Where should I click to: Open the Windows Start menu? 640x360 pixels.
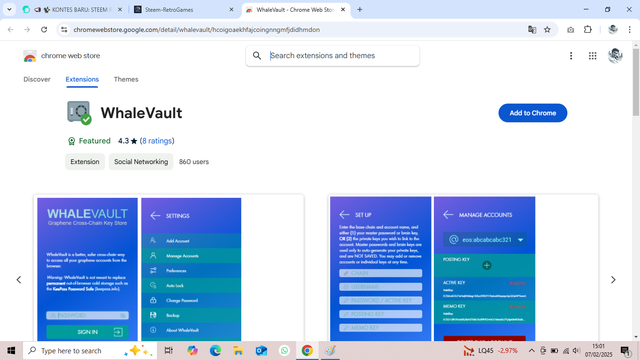11,351
